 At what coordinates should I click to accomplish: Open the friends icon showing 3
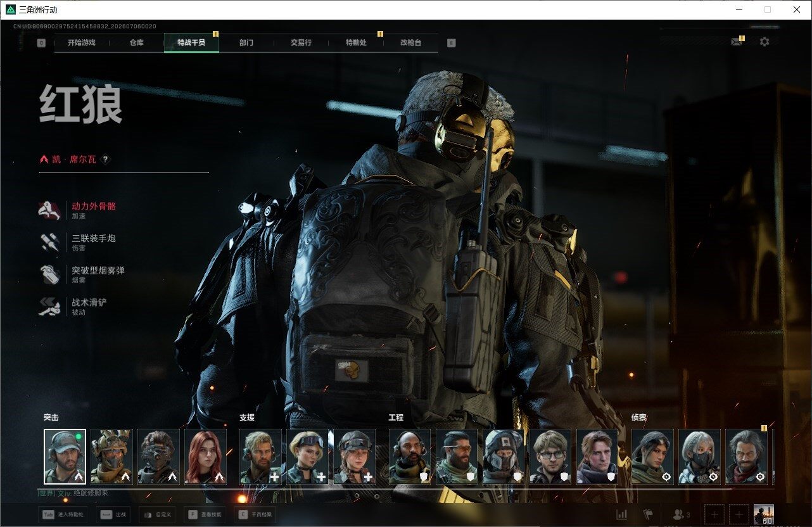[682, 514]
